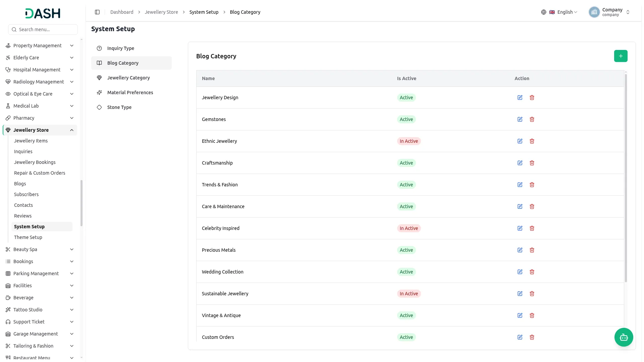Delete the Vintage & Antique category

coord(532,315)
